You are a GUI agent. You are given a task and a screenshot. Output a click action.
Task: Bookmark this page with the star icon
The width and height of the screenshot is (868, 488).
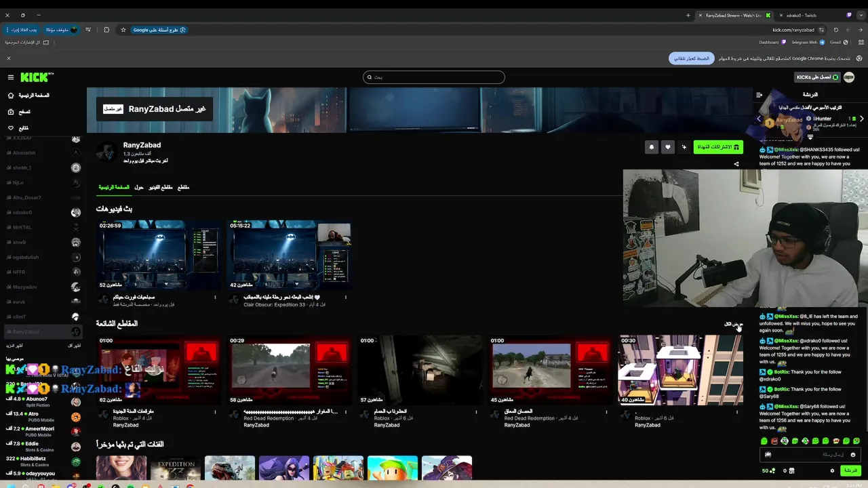(123, 30)
